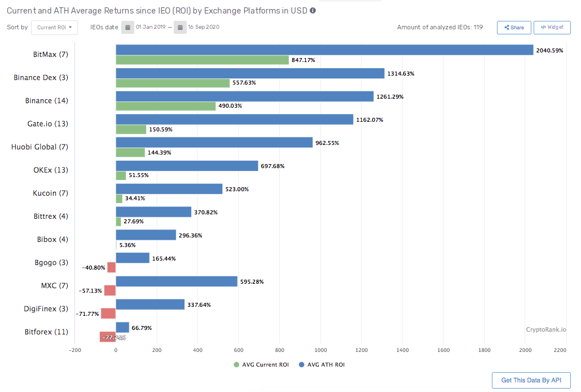Click the MXC (7) axis label

pos(55,285)
